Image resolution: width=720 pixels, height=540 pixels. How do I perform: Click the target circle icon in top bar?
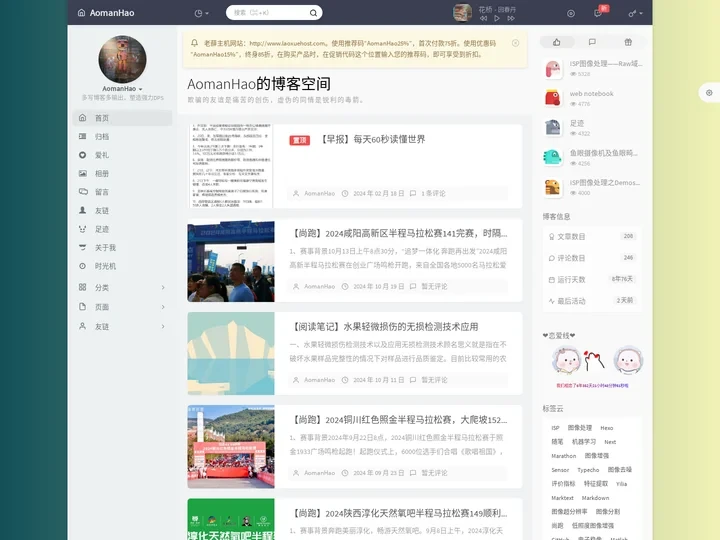(571, 13)
